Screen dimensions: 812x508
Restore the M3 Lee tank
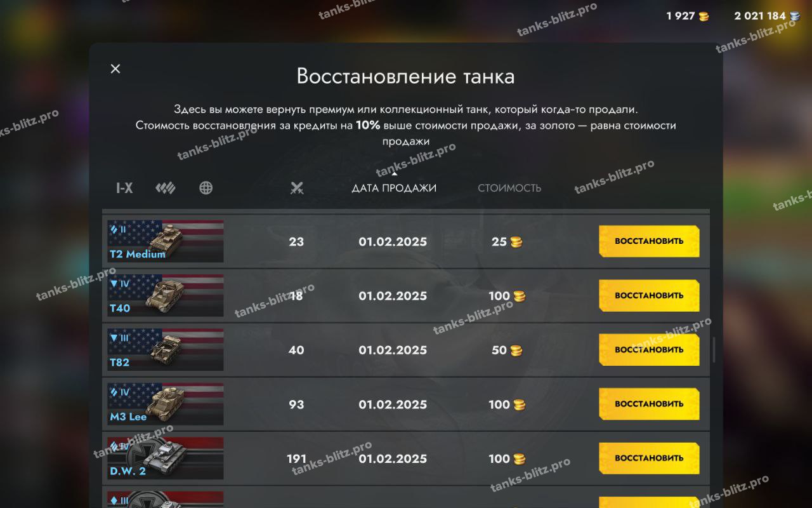pyautogui.click(x=649, y=404)
